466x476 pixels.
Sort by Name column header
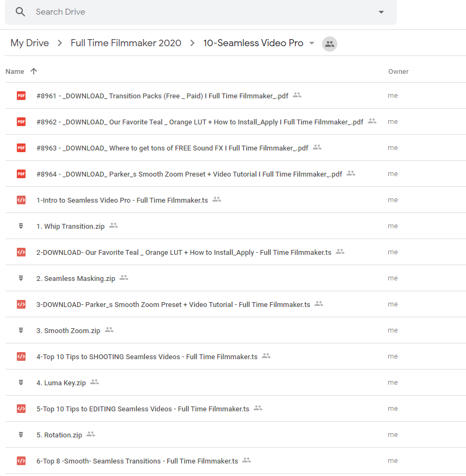15,72
